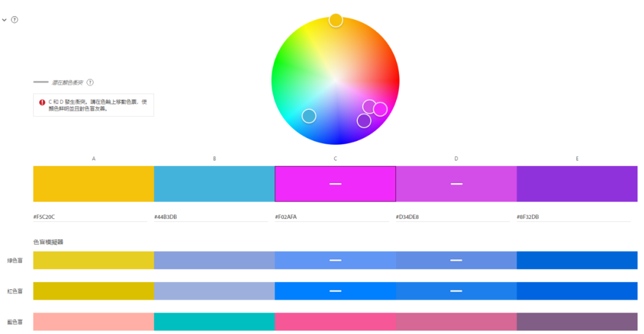Select the blue handle on the color wheel
This screenshot has width=644, height=334.
pyautogui.click(x=309, y=116)
